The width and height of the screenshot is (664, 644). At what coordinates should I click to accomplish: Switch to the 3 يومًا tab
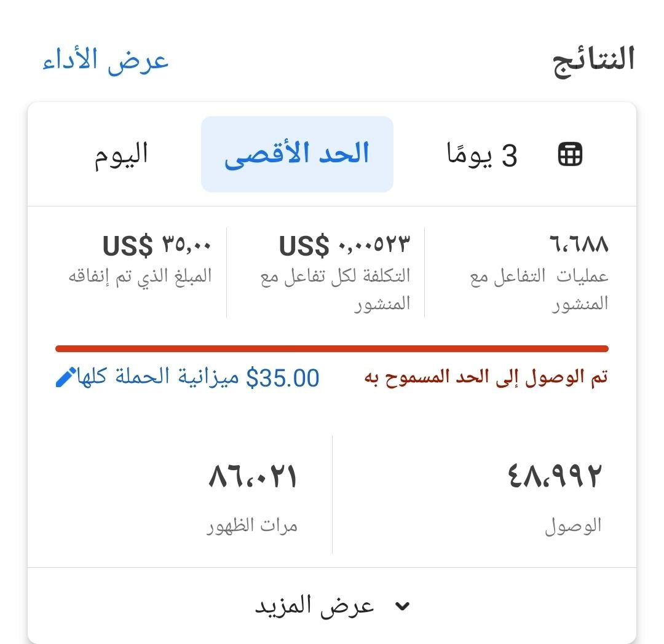pos(482,155)
